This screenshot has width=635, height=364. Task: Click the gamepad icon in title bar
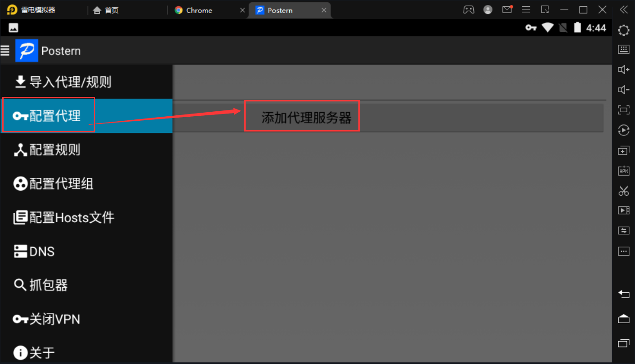[x=469, y=10]
